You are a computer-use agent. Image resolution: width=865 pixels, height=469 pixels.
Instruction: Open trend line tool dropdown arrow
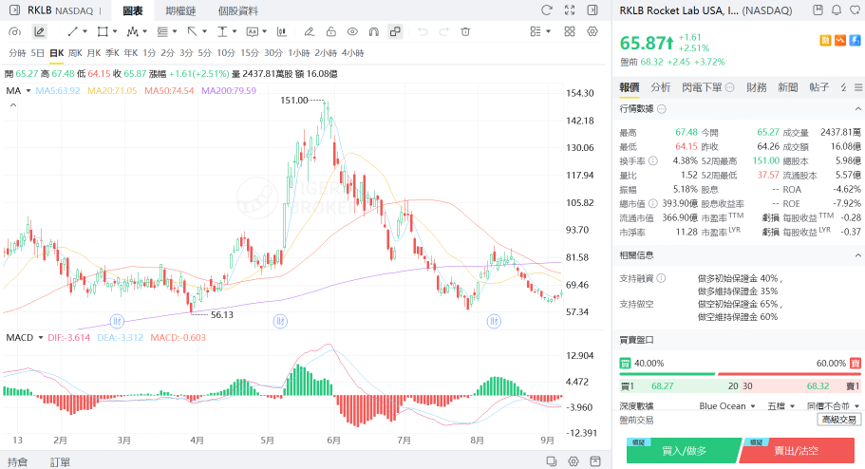(x=85, y=31)
